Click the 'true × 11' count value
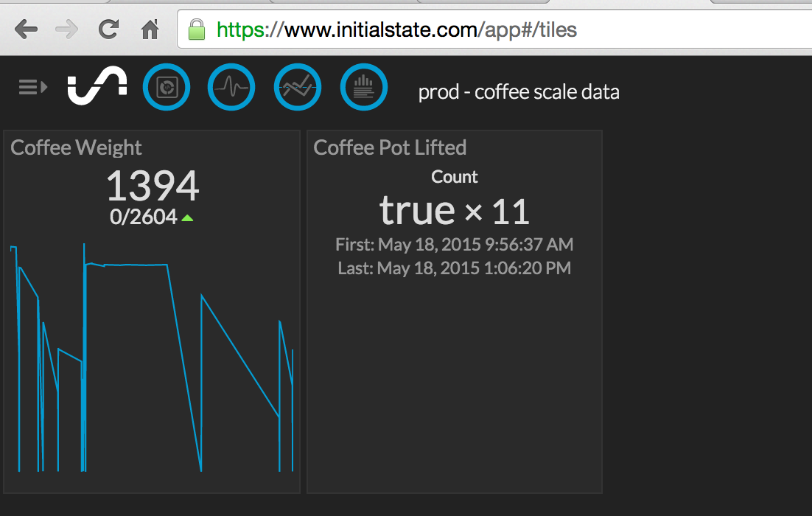The width and height of the screenshot is (812, 516). click(455, 211)
